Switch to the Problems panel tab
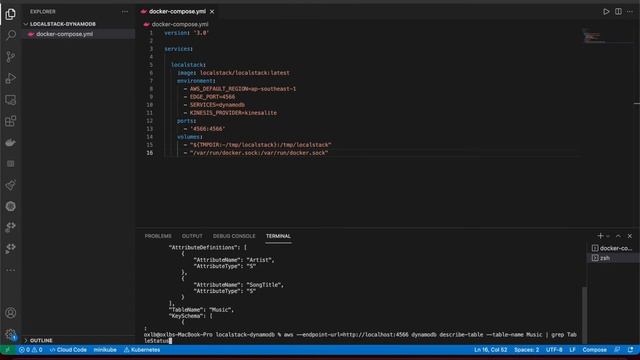Screen dimensions: 640x360 (x=158, y=236)
